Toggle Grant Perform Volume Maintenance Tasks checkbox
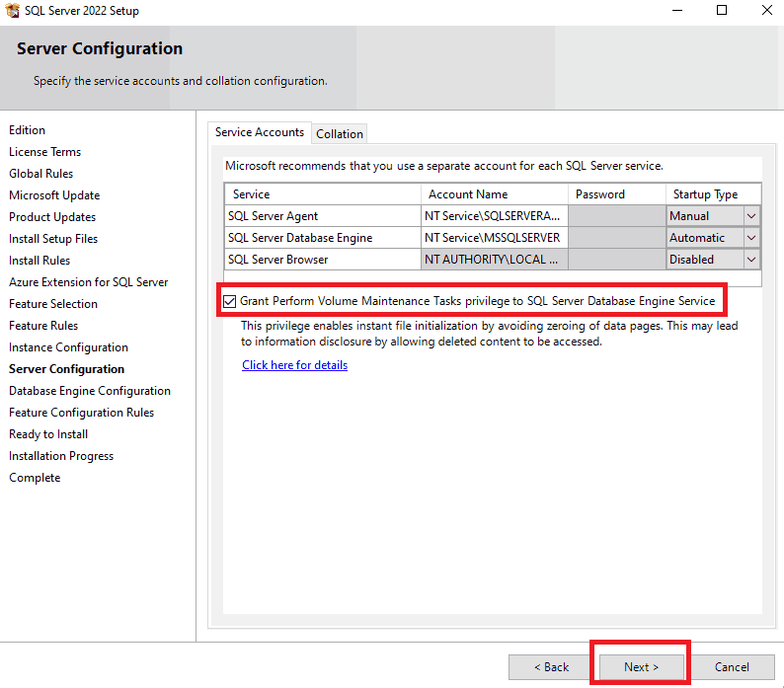Viewport: 784px width, 688px height. coord(230,301)
